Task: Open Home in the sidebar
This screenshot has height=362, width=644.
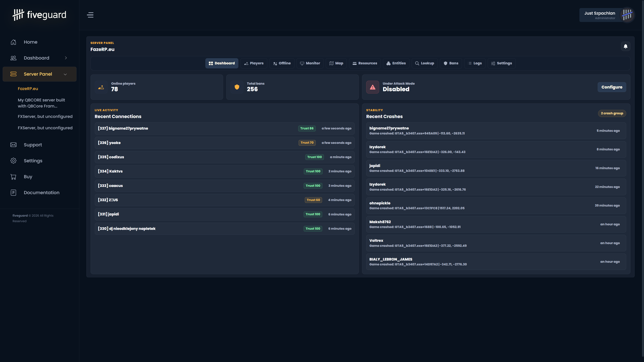Action: coord(39,42)
